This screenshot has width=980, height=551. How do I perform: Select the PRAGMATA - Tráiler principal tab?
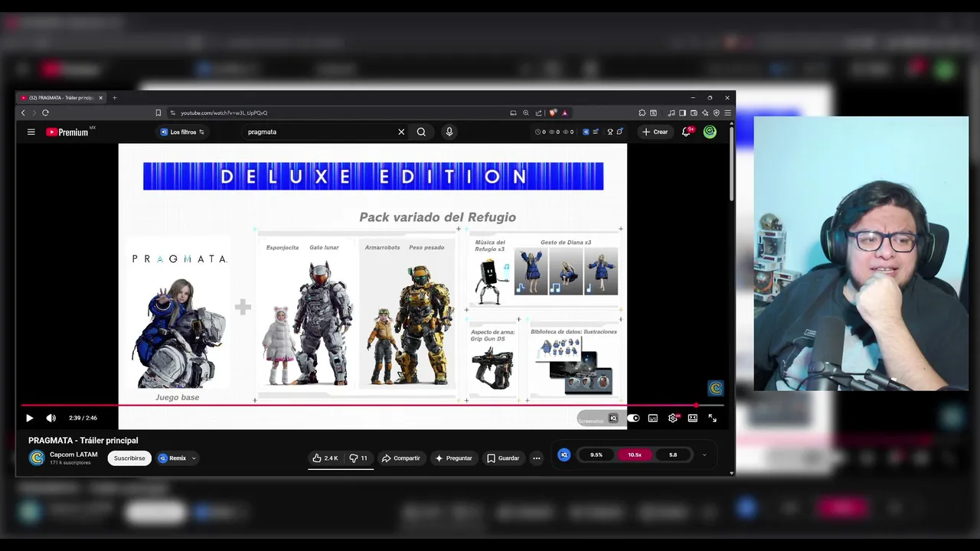click(x=60, y=97)
